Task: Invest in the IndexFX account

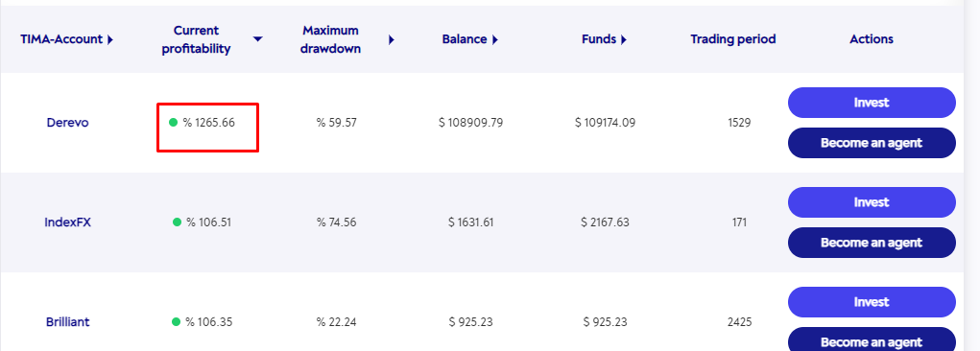Action: click(x=872, y=202)
